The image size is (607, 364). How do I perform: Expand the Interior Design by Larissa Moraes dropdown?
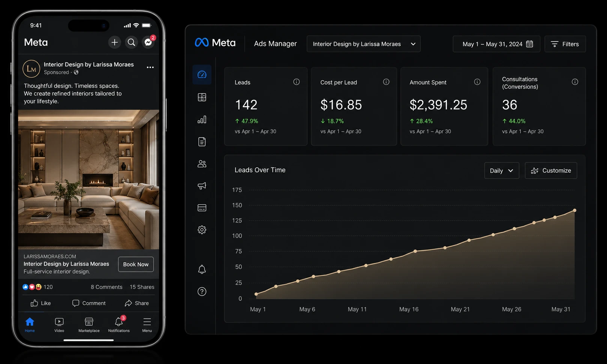tap(363, 44)
